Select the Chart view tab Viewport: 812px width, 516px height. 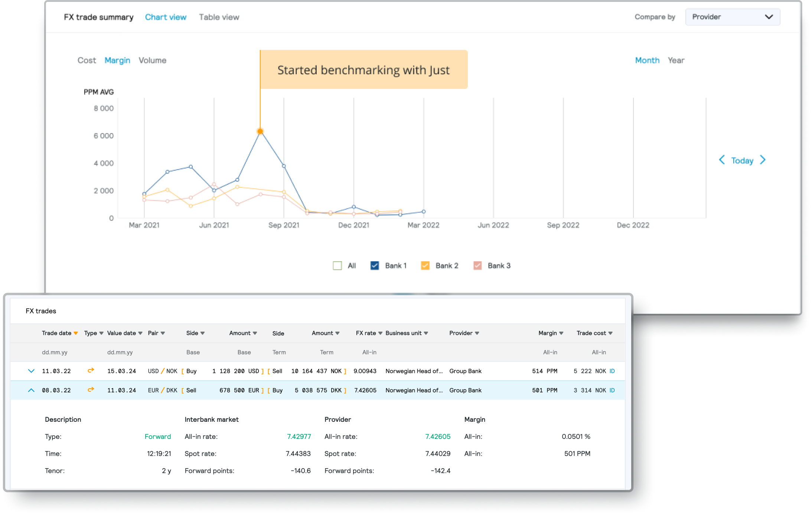(x=166, y=17)
